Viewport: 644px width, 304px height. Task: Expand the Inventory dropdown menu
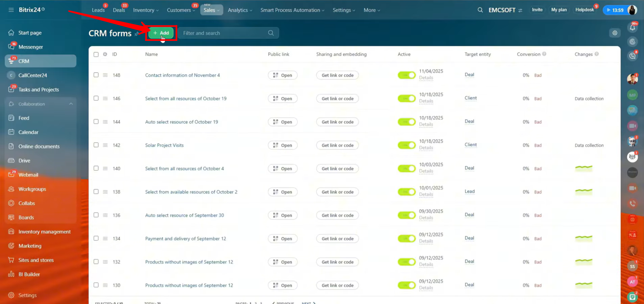pos(145,10)
